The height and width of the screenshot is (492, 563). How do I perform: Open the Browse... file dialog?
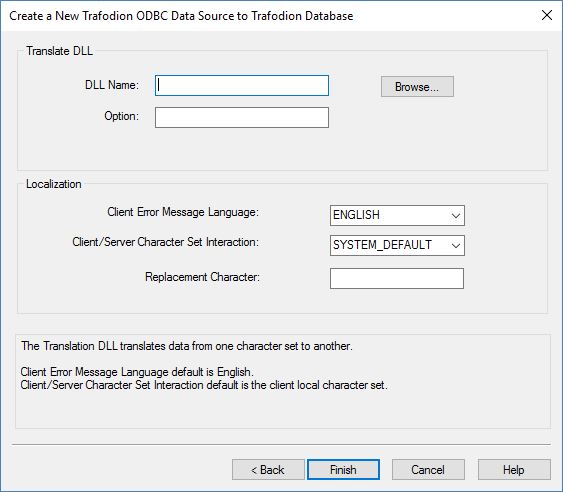click(417, 87)
